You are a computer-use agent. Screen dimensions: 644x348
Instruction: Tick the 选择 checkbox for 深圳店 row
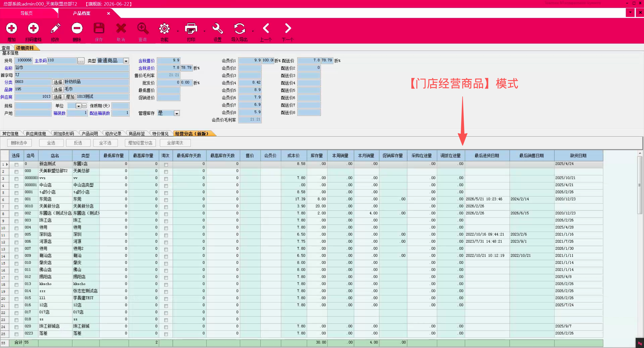coord(17,235)
